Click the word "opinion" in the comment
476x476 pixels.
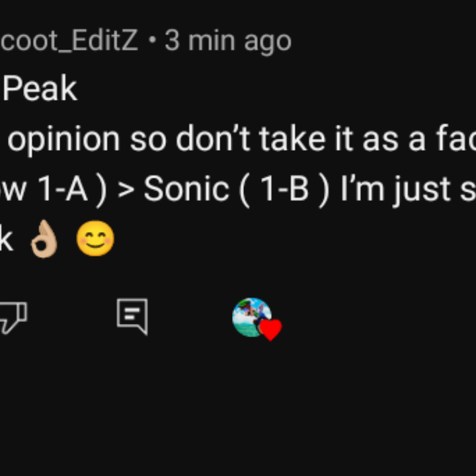tap(63, 140)
